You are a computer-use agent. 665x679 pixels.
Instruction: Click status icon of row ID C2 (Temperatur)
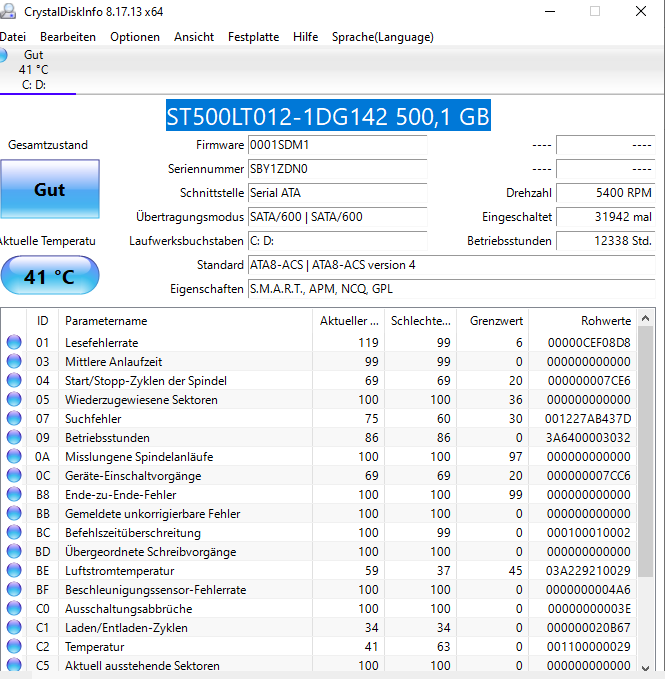(14, 647)
